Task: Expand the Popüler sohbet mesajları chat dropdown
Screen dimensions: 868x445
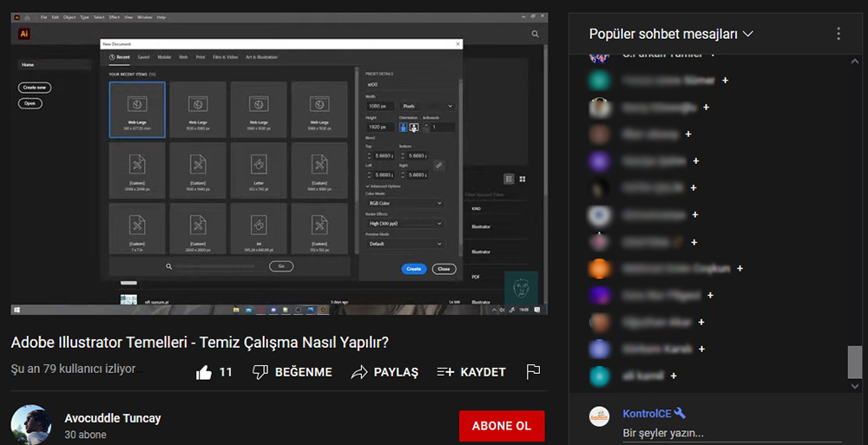Action: click(671, 34)
